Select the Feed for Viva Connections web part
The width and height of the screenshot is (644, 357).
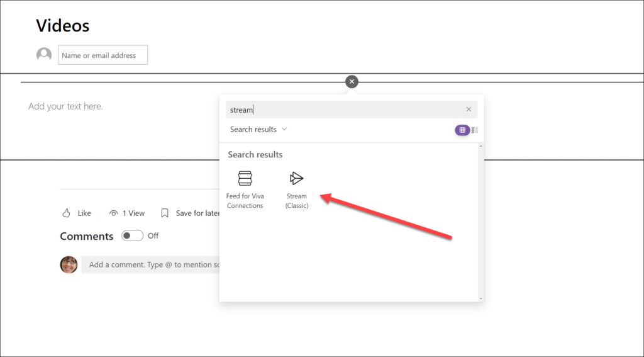point(245,190)
